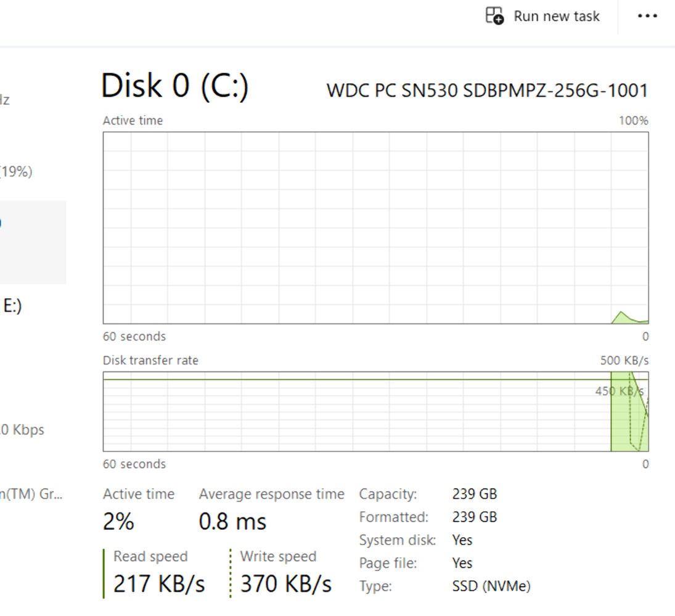Click the 217 KB/s read speed value
This screenshot has width=675, height=616.
[x=159, y=584]
